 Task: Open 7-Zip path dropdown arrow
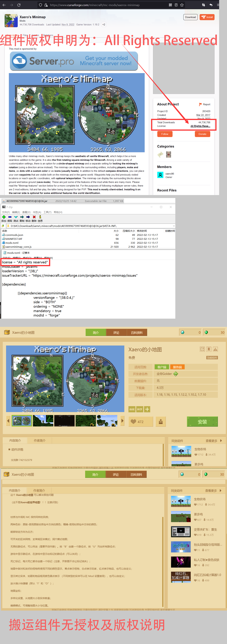[x=174, y=226]
